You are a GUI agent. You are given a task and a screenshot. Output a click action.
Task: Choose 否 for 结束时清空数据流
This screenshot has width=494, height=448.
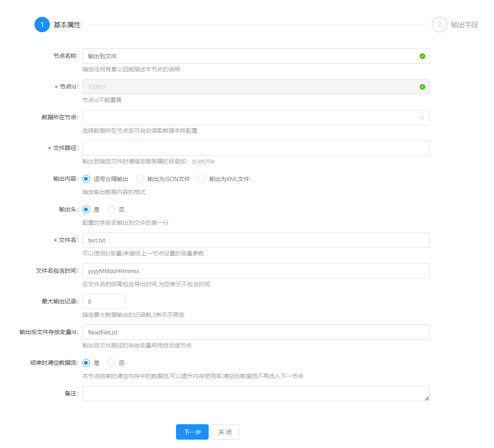tap(112, 363)
